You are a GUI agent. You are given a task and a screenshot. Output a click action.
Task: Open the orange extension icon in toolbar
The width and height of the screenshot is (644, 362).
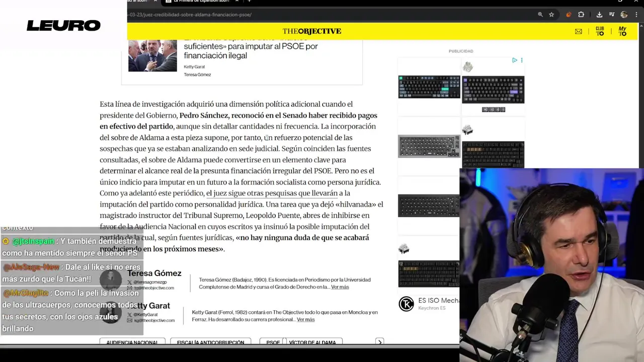point(569,15)
